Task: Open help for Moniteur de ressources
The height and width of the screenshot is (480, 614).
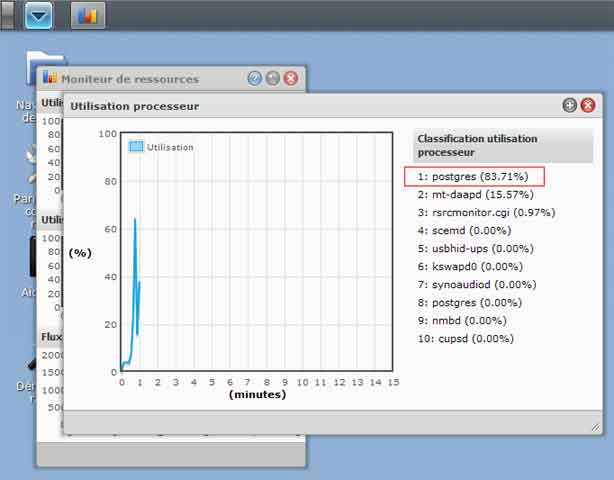Action: [x=255, y=78]
